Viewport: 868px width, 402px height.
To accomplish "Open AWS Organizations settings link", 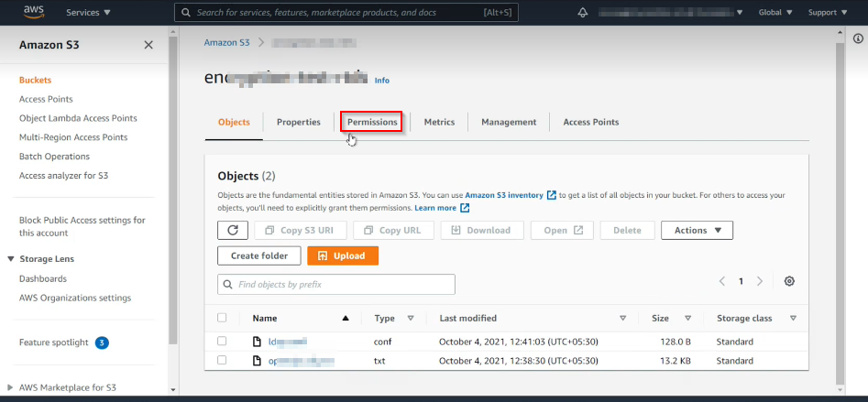I will tap(75, 298).
